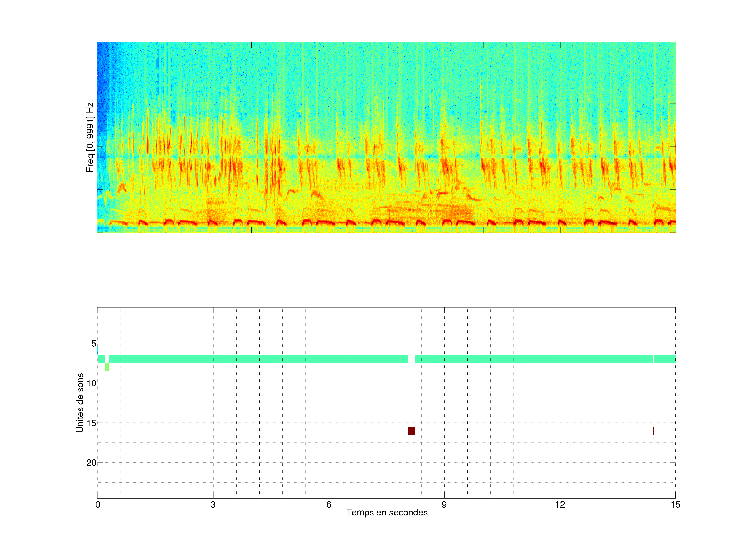Click the y-axis tick label 10
The height and width of the screenshot is (560, 747).
point(91,383)
